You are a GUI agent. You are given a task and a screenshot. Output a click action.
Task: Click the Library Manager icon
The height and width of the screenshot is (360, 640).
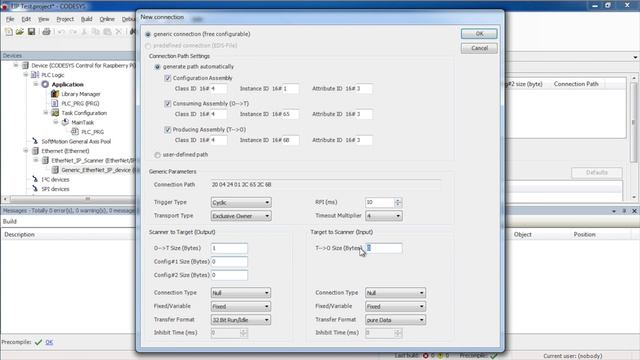55,93
